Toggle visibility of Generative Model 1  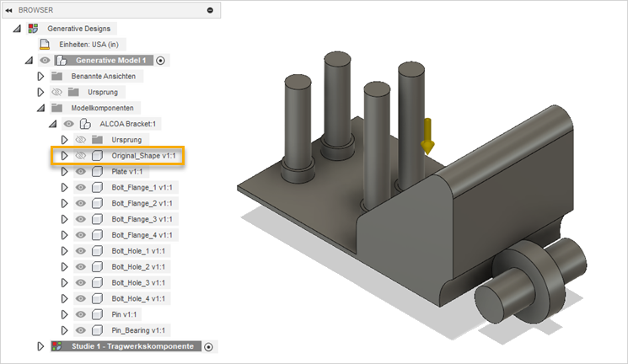(x=45, y=61)
